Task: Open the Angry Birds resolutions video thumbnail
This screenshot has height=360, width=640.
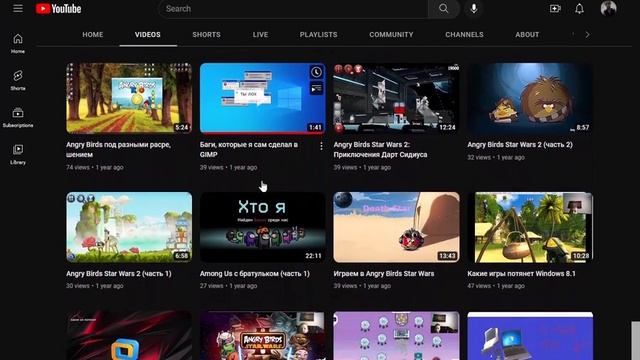Action: 129,98
